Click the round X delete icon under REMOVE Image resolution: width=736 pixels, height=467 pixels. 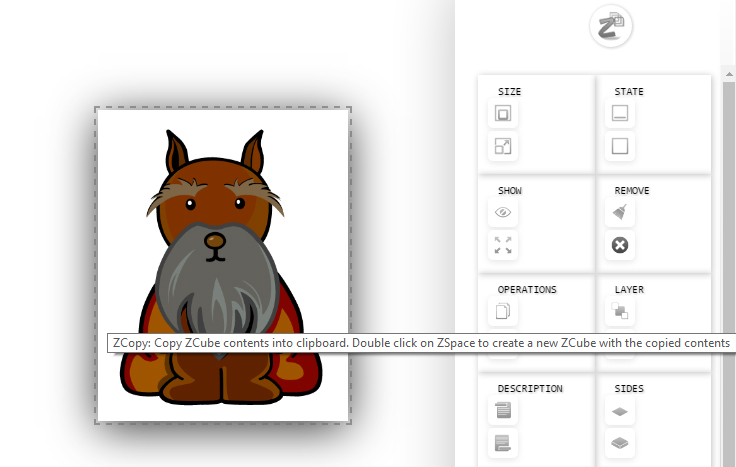point(620,245)
